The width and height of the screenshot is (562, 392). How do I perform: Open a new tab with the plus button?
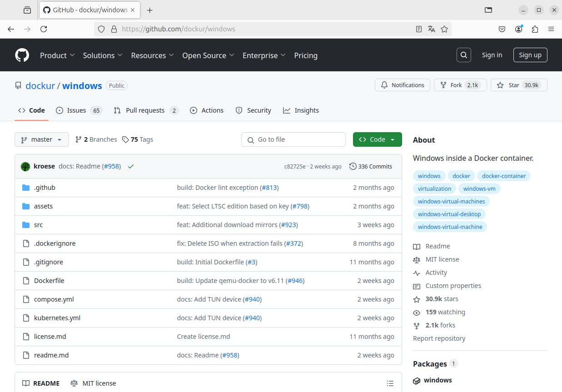(x=149, y=10)
